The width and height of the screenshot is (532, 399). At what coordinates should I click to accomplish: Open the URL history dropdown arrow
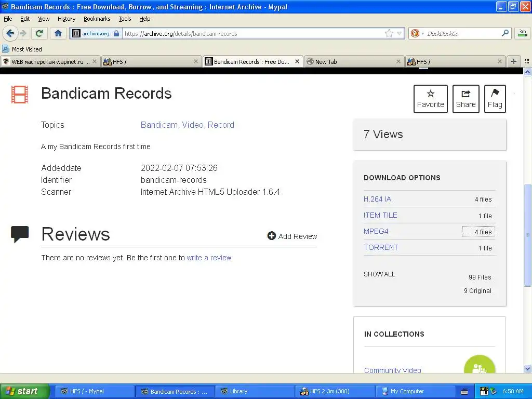(x=400, y=33)
